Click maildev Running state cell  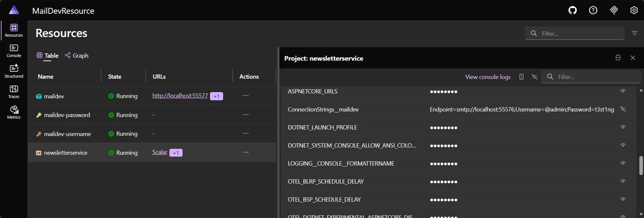[123, 96]
